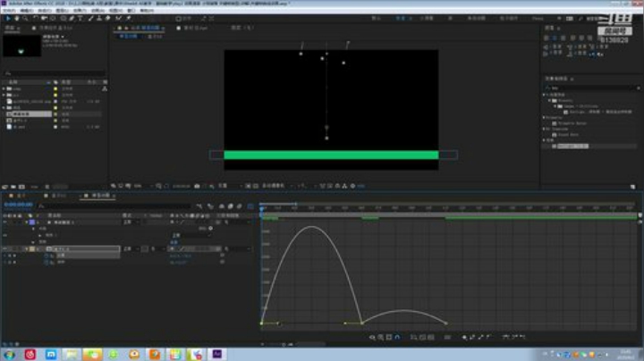Switch to first timeline tab
This screenshot has height=361, width=644.
pyautogui.click(x=18, y=196)
